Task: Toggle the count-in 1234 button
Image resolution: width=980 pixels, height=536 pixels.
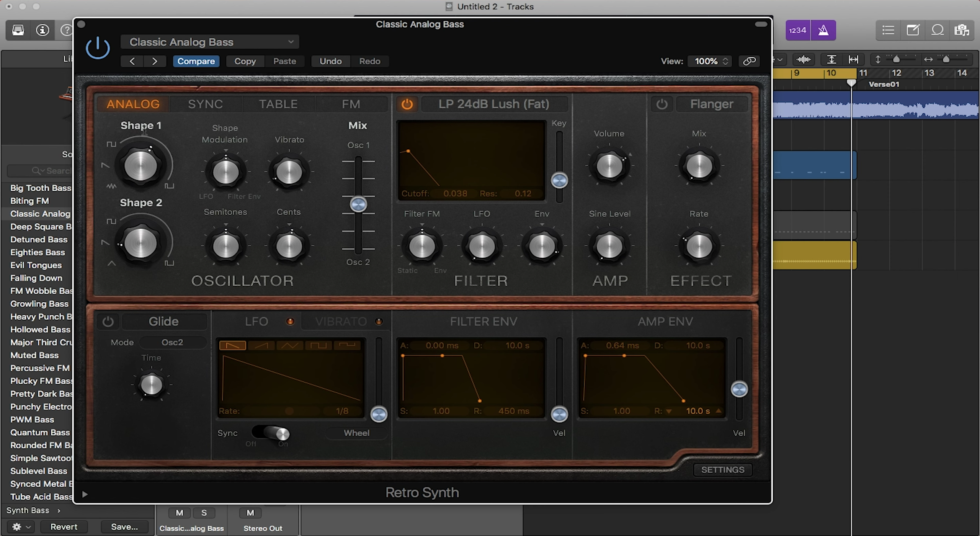Action: [798, 30]
